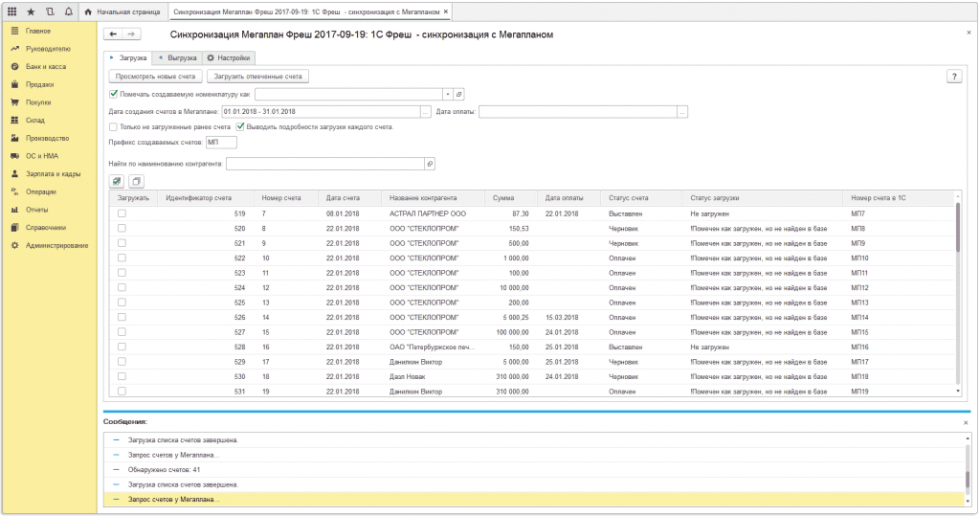Click the check-all rows icon above table
The height and width of the screenshot is (516, 980).
pos(117,180)
